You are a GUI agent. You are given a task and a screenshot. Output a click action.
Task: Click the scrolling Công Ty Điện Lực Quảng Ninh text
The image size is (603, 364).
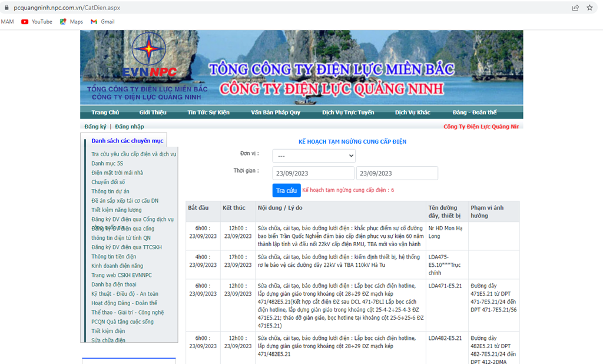[x=481, y=127]
